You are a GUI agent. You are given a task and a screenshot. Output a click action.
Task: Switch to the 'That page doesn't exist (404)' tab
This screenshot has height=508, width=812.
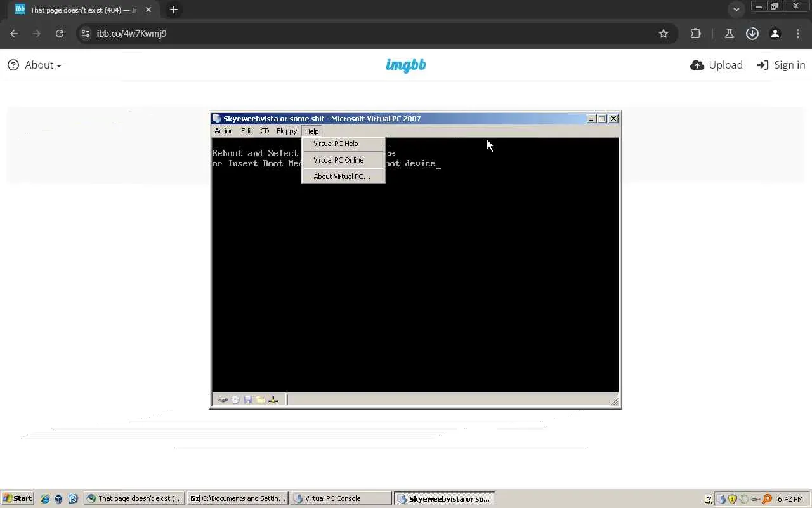[x=82, y=10]
